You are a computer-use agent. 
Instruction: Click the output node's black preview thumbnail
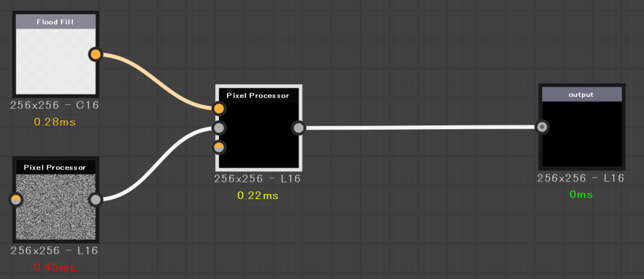pos(582,134)
